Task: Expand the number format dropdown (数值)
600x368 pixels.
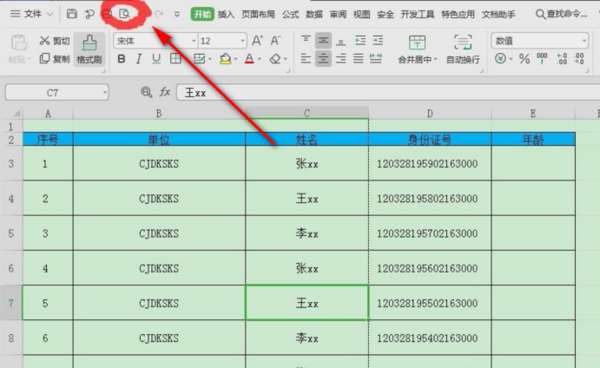Action: pos(540,41)
